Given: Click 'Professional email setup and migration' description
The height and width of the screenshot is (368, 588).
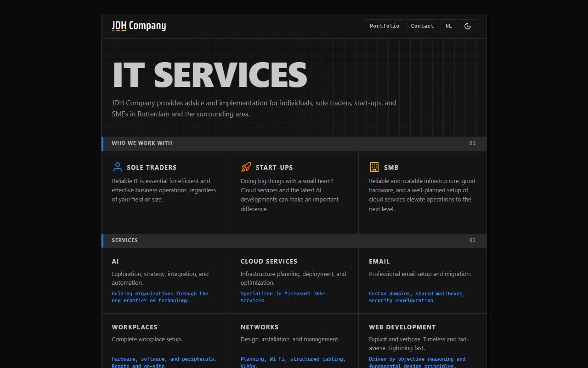Looking at the screenshot, I should point(420,274).
